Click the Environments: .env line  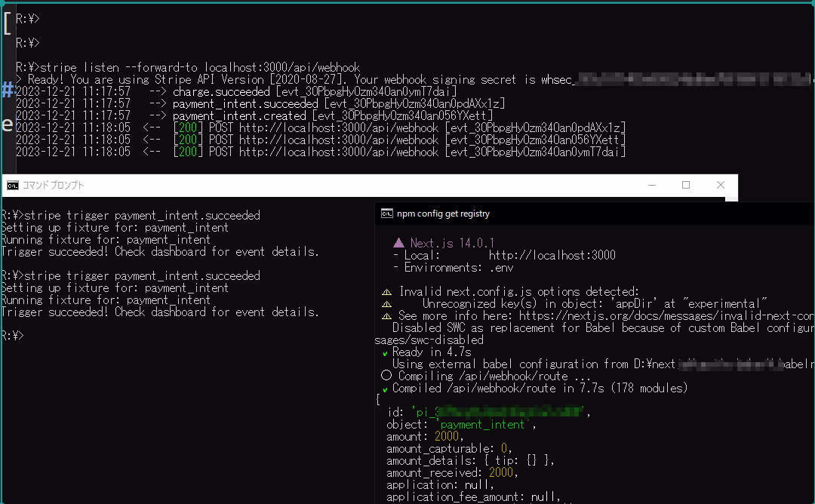(x=454, y=268)
